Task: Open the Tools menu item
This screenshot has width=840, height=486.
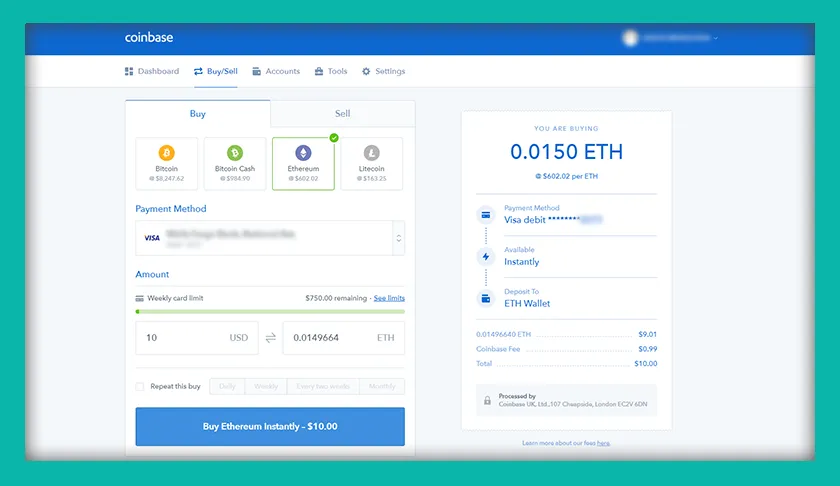Action: (331, 71)
